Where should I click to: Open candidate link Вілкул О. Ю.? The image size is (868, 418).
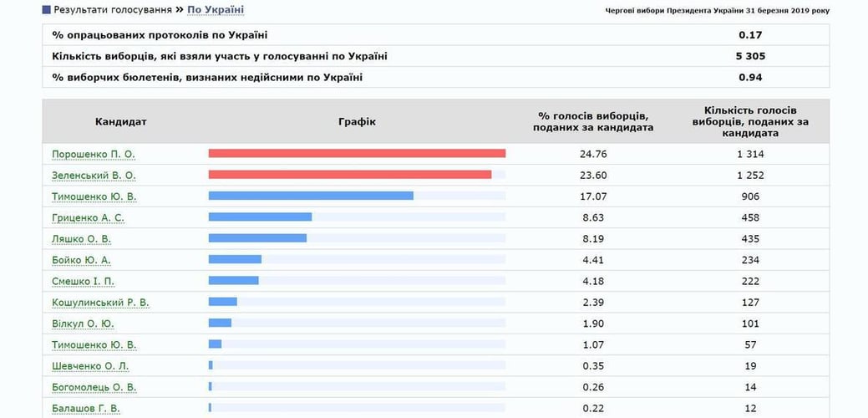click(83, 324)
